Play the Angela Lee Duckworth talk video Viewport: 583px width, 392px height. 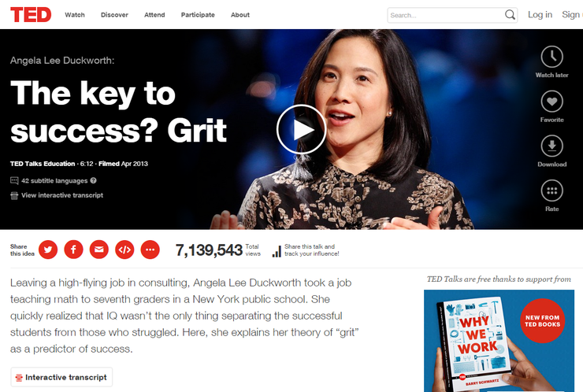click(x=301, y=129)
